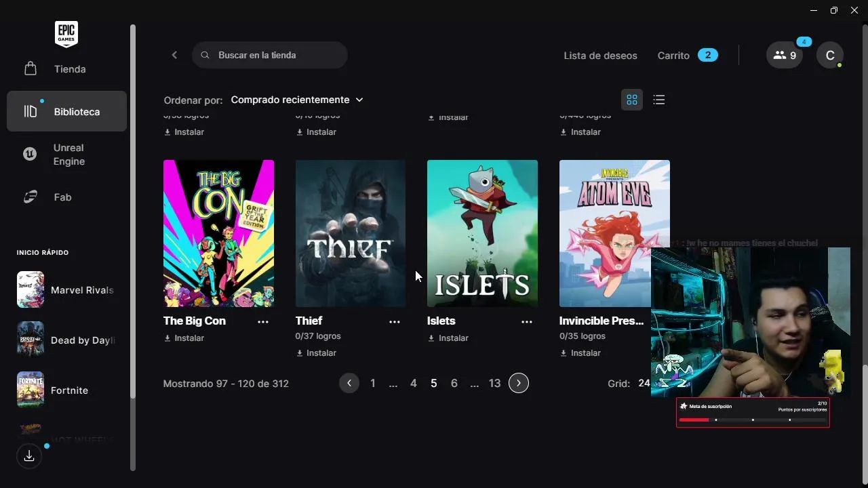Screen dimensions: 868x488
Task: Open the Thief cover thumbnail
Action: (351, 233)
